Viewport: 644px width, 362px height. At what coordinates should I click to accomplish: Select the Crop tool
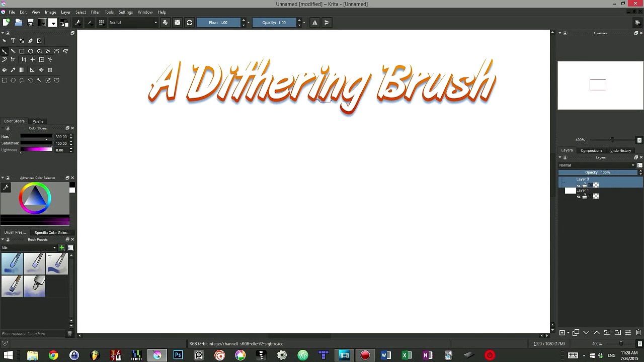click(x=24, y=59)
